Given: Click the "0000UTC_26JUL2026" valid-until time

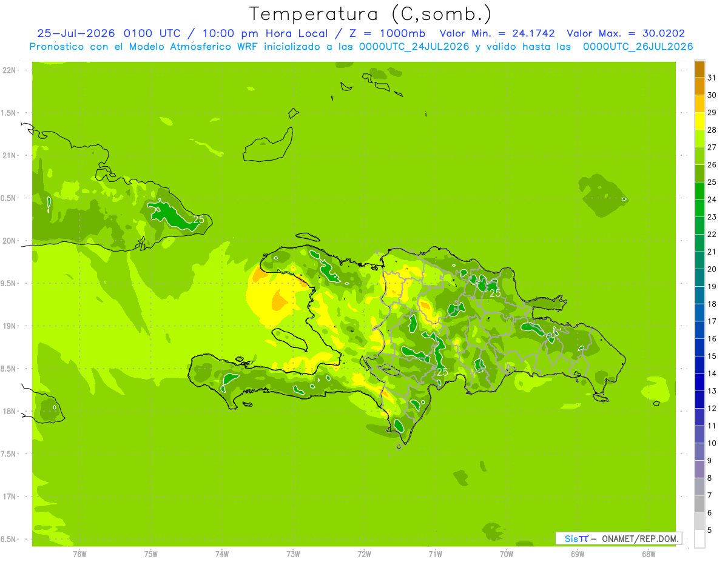Looking at the screenshot, I should click(638, 47).
